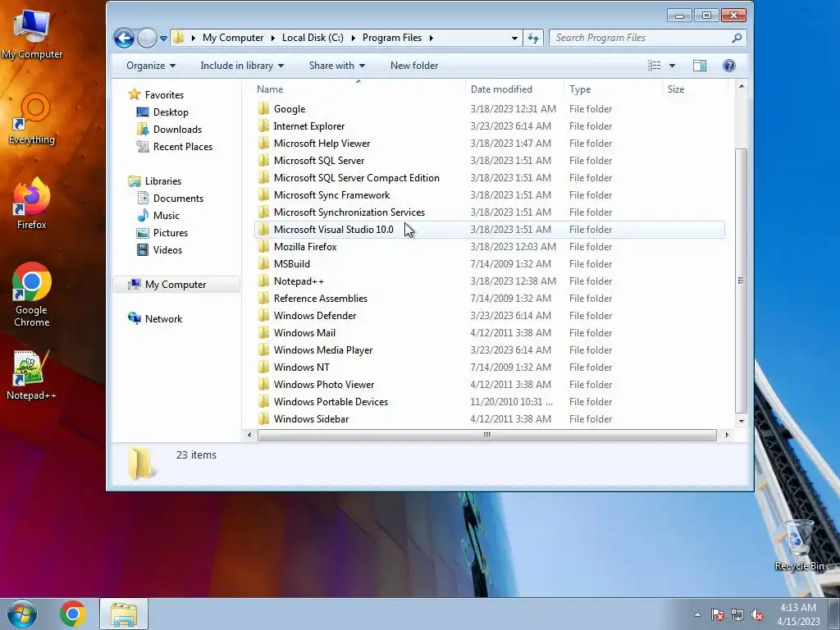The height and width of the screenshot is (630, 840).
Task: Click the search magnifier icon
Action: [x=737, y=38]
